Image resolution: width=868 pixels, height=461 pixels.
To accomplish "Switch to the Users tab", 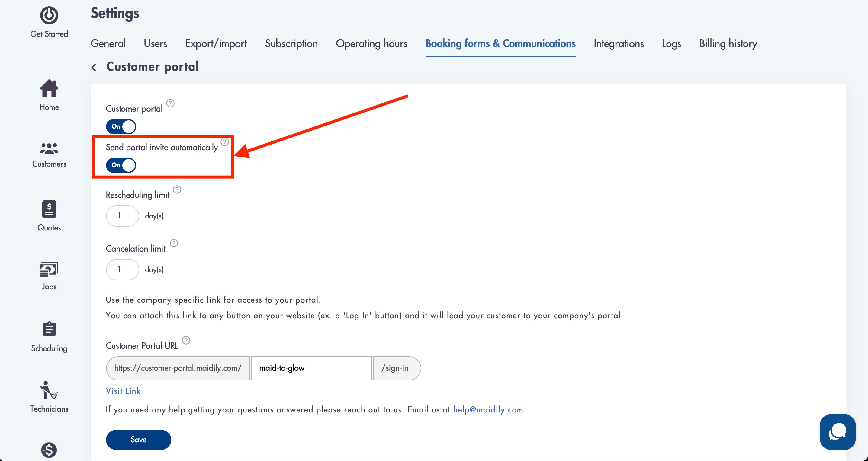I will [155, 43].
